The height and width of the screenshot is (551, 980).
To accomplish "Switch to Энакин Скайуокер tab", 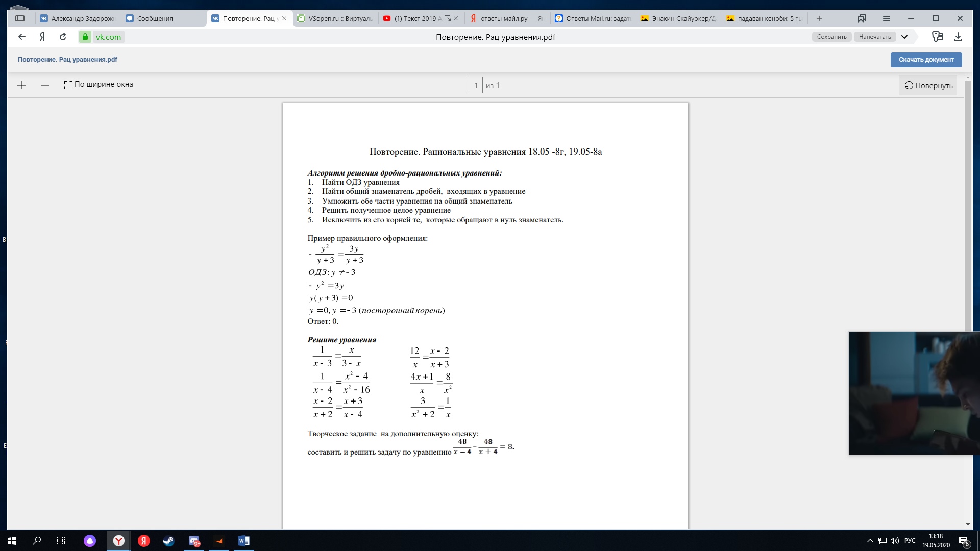I will coord(678,18).
